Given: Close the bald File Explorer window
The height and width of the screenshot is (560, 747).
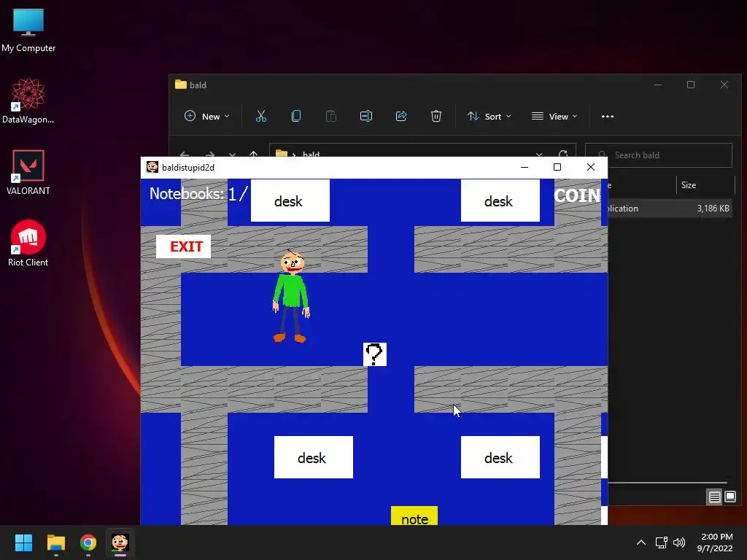Looking at the screenshot, I should [724, 85].
